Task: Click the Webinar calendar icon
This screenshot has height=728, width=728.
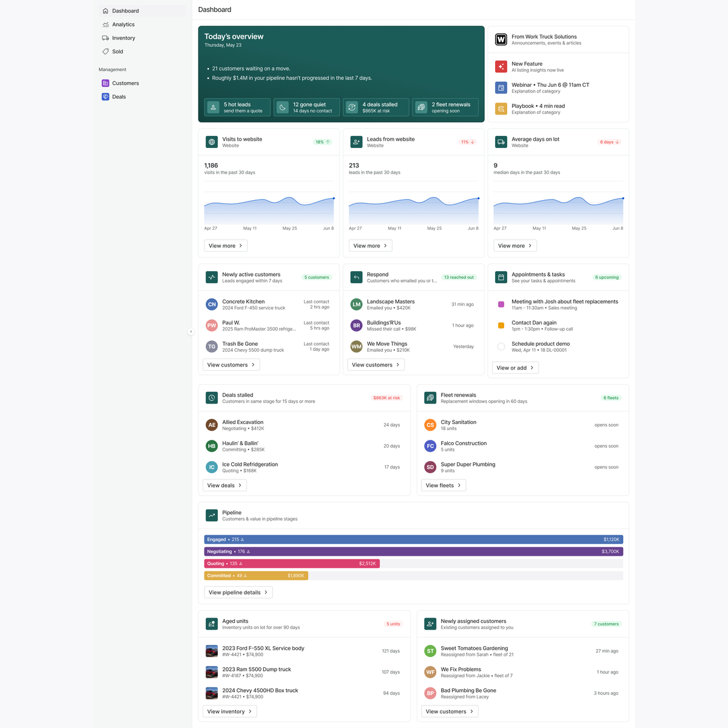Action: [501, 88]
